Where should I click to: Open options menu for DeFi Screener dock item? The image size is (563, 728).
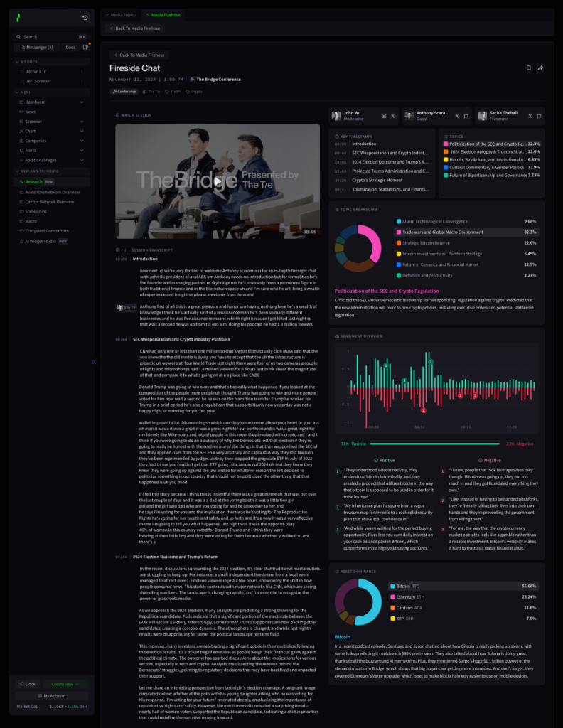82,81
